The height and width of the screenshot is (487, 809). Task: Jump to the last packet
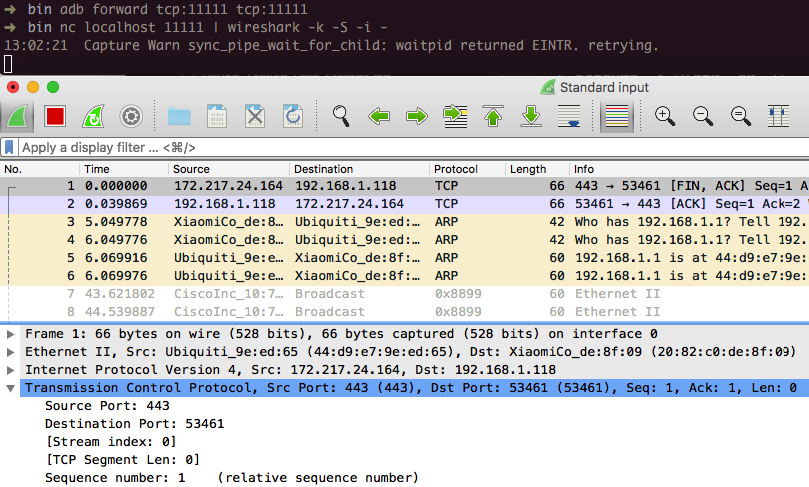(531, 116)
